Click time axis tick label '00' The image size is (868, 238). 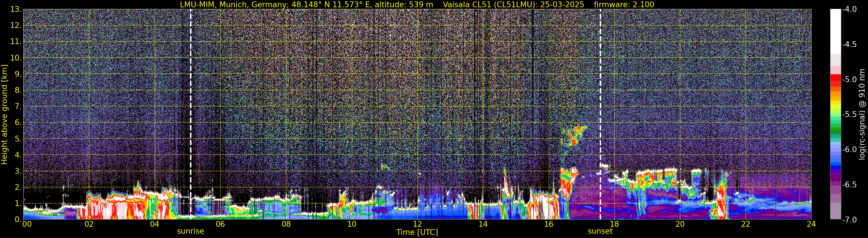coord(27,224)
